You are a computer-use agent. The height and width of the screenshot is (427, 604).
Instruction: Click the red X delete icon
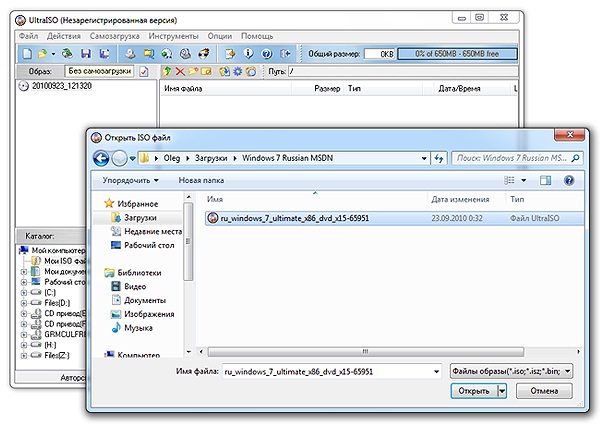coord(180,71)
